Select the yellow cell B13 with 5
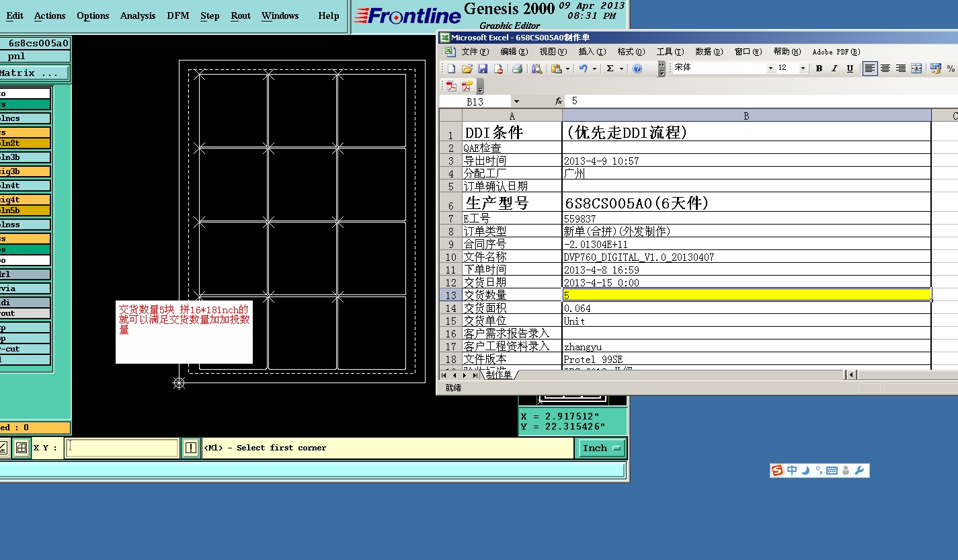Viewport: 958px width, 560px height. (x=746, y=295)
